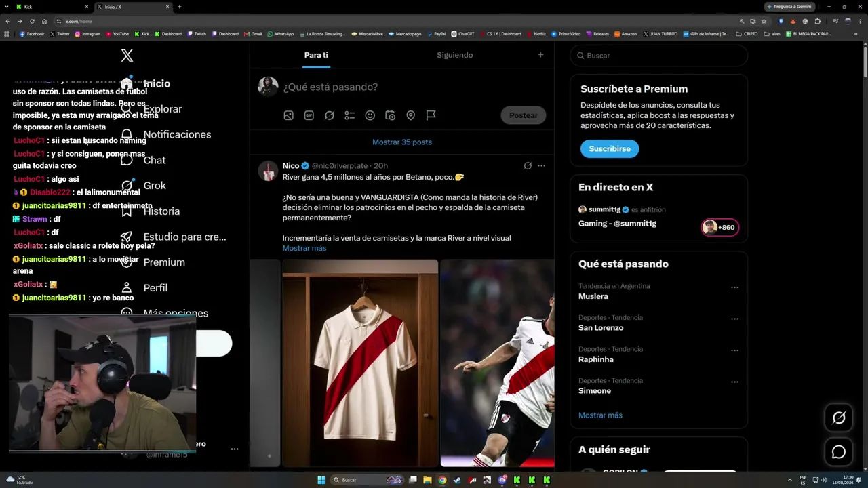
Task: Switch to the Kick browser tab
Action: (x=52, y=7)
